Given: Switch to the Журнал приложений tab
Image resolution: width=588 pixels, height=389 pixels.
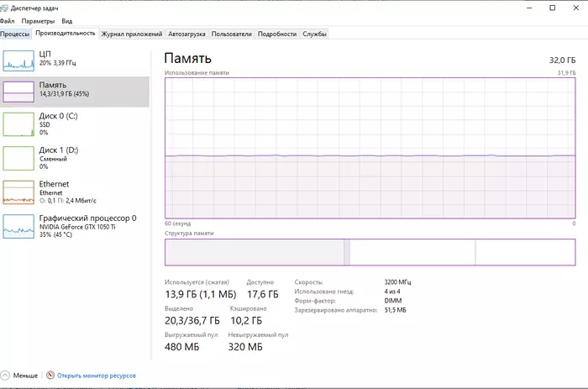Looking at the screenshot, I should 131,34.
